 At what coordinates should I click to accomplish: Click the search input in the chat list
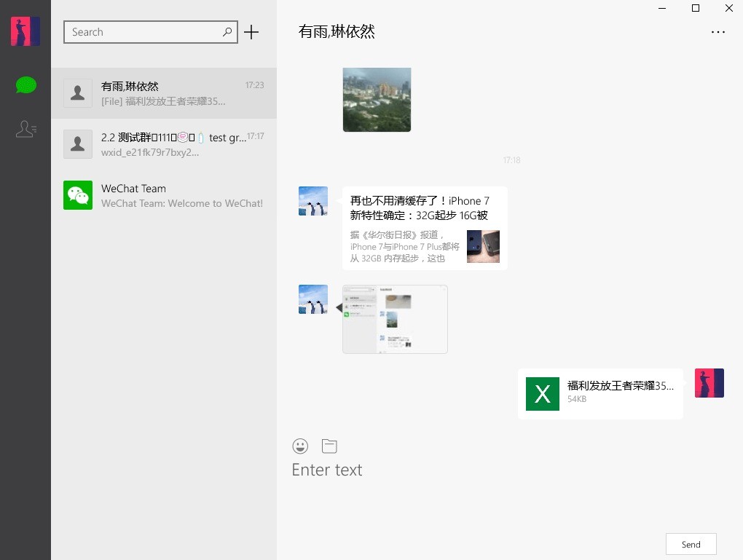[142, 32]
